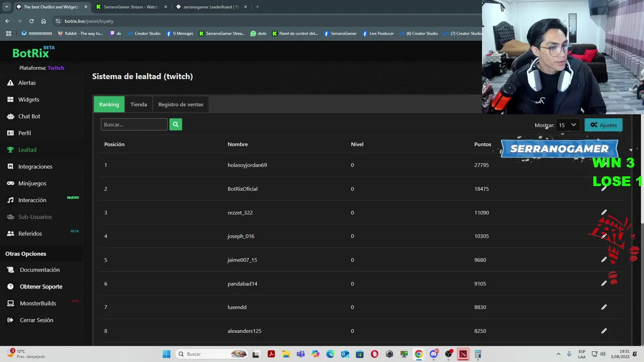
Task: Click Puntos column header
Action: click(482, 144)
